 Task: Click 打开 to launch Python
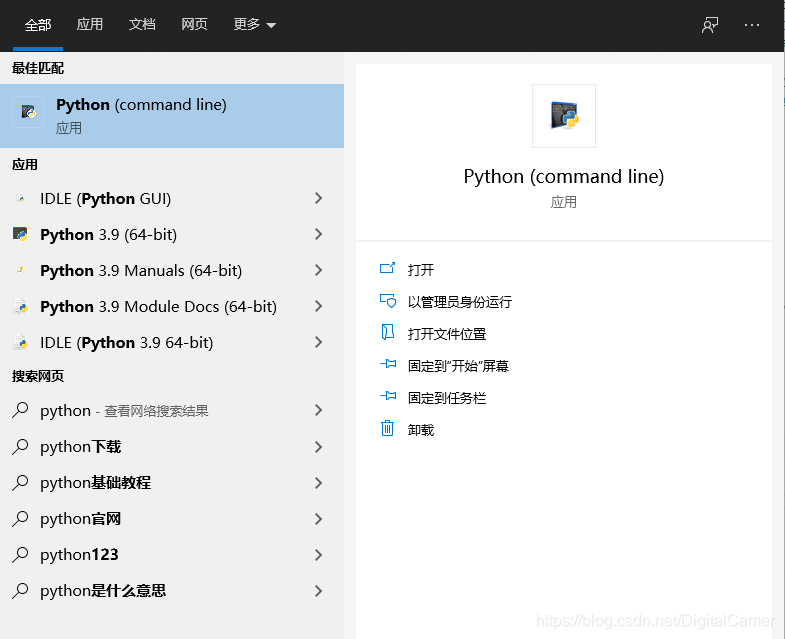click(x=421, y=270)
